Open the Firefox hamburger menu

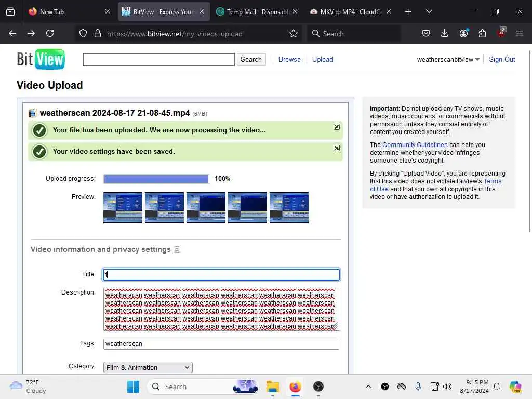pos(520,33)
